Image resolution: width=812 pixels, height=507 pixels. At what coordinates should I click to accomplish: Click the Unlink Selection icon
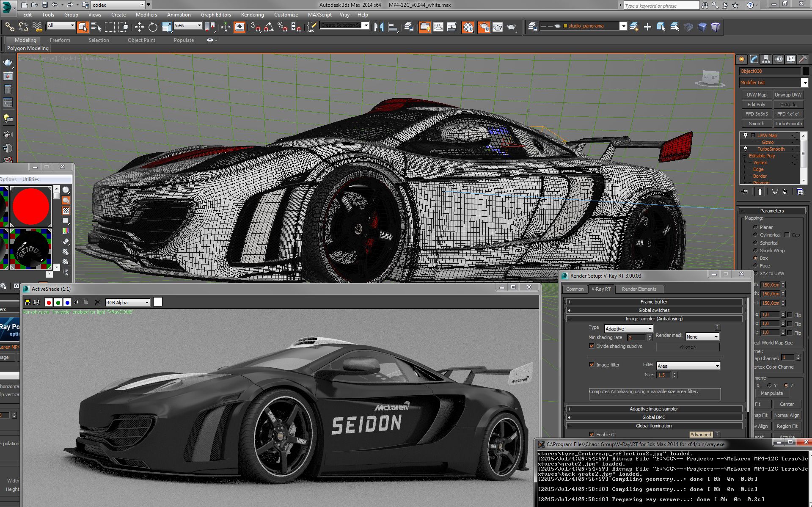pyautogui.click(x=23, y=27)
